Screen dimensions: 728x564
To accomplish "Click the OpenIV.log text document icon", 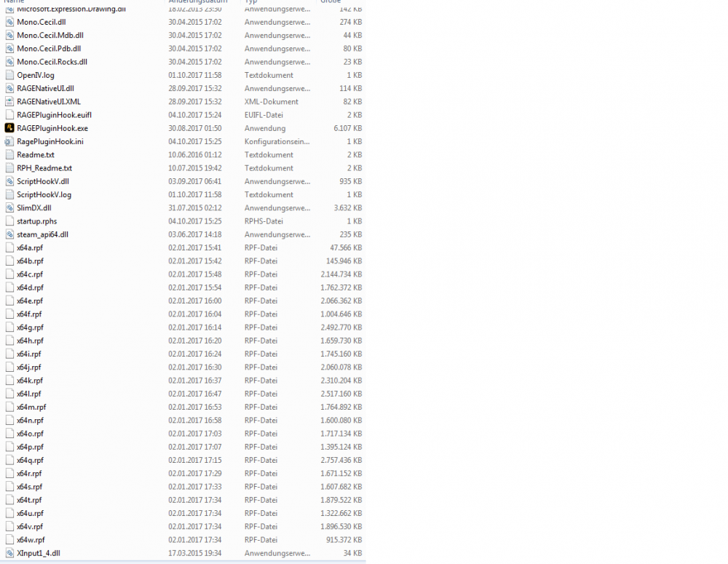I will 9,75.
